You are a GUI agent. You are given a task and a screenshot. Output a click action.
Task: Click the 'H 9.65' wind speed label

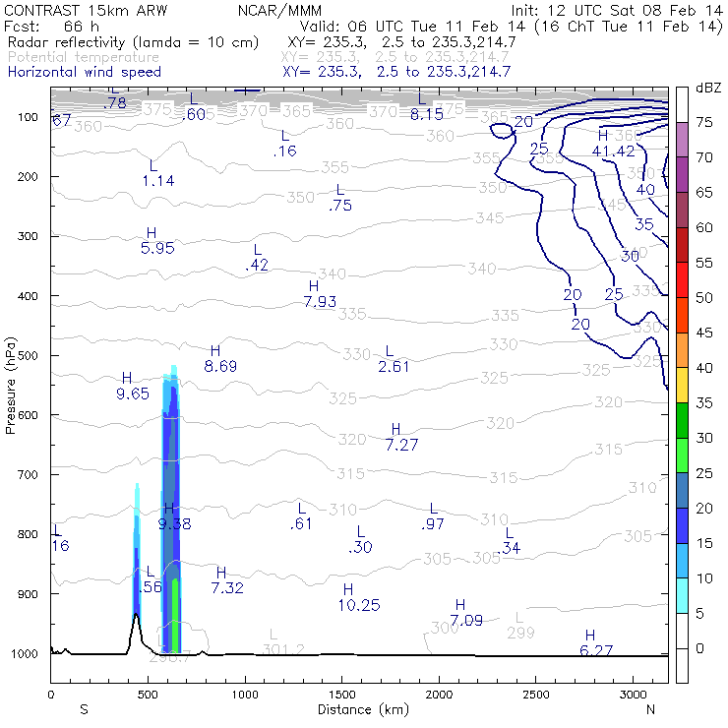point(133,386)
